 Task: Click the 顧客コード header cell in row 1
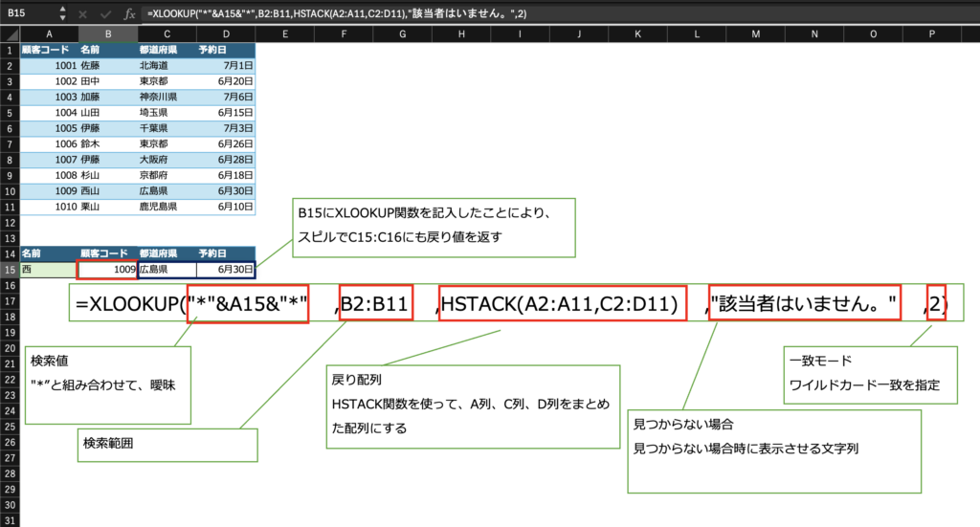tap(48, 49)
